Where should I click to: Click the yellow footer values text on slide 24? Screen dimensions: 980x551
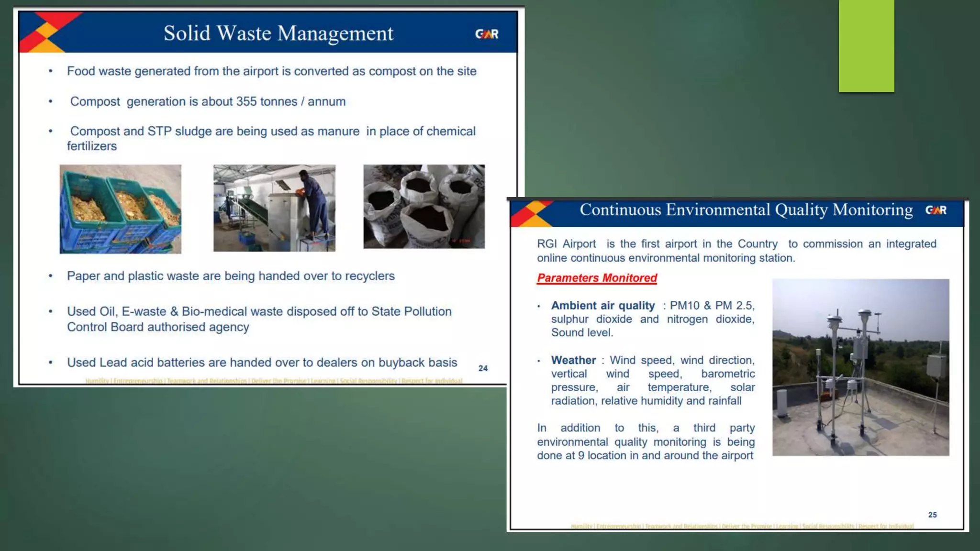point(274,381)
